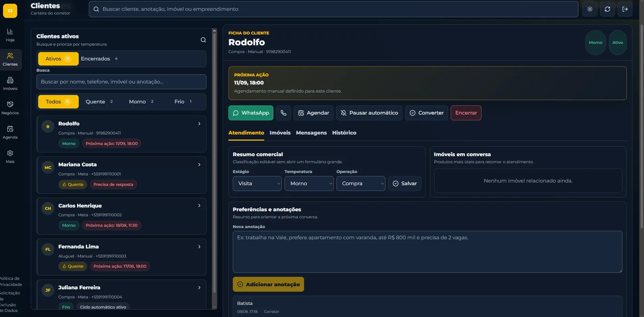The width and height of the screenshot is (644, 317).
Task: Click the Morno badge in client header
Action: click(x=595, y=43)
